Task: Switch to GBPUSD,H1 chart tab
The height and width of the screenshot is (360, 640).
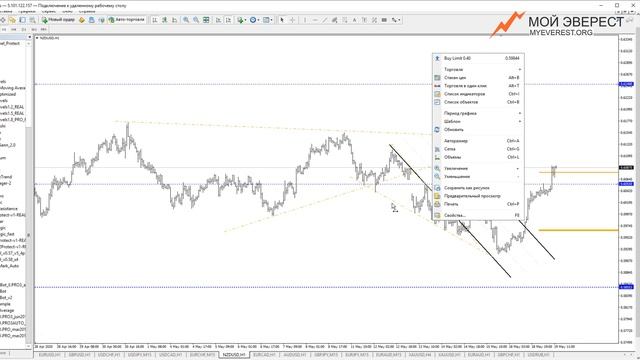Action: (79, 355)
